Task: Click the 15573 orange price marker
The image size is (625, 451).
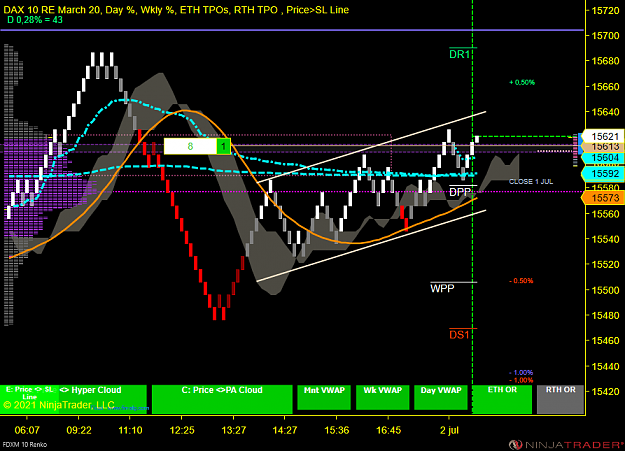Action: (604, 198)
